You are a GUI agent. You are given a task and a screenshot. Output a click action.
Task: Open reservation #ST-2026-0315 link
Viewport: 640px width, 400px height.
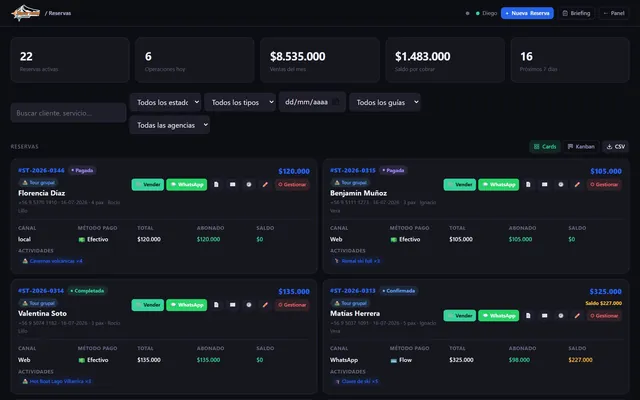coord(353,170)
